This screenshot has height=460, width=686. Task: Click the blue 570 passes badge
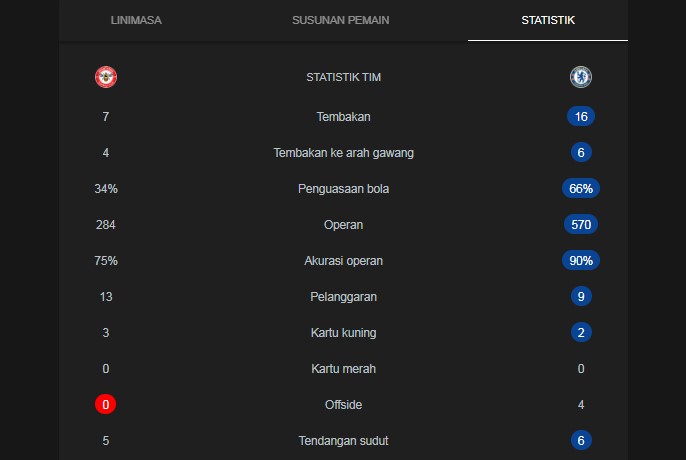[581, 225]
